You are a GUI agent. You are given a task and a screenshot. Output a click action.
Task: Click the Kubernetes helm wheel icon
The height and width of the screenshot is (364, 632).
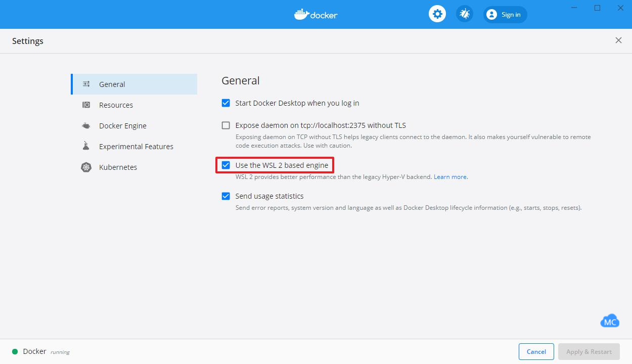coord(86,167)
